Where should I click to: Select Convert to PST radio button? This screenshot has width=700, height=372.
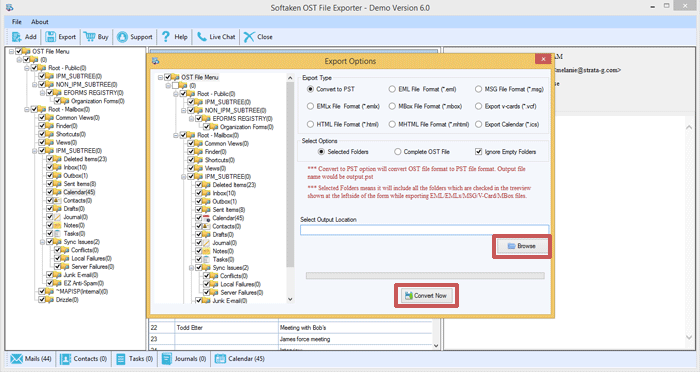pyautogui.click(x=310, y=89)
